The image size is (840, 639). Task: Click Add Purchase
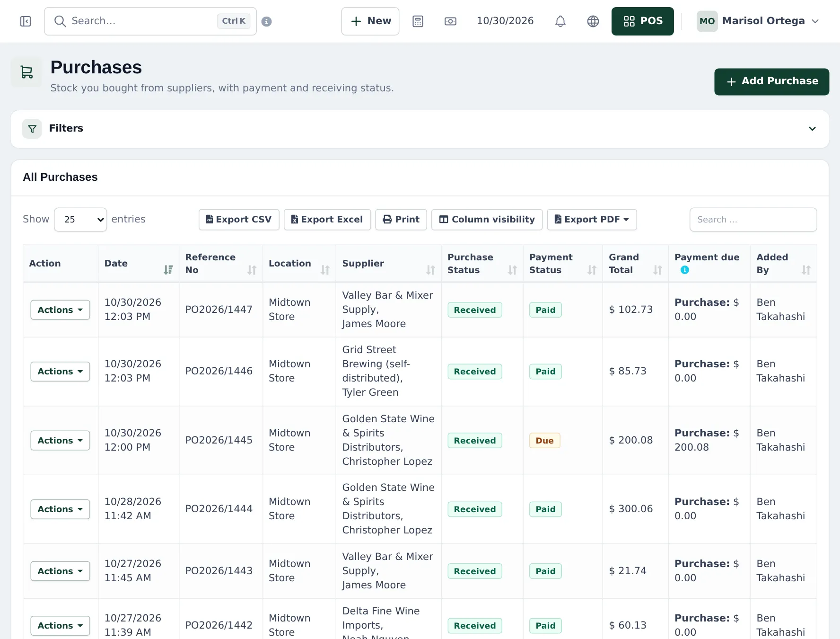771,82
